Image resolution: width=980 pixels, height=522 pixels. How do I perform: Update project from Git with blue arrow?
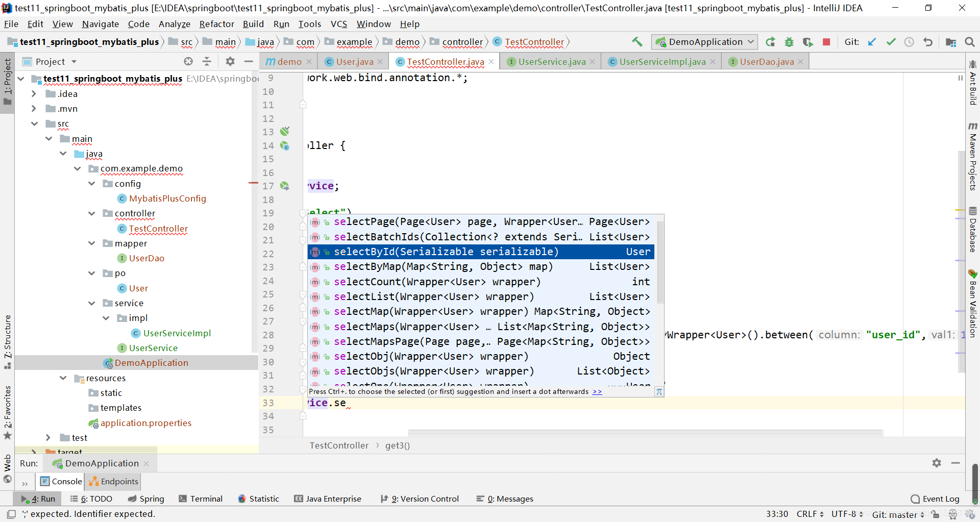click(872, 42)
